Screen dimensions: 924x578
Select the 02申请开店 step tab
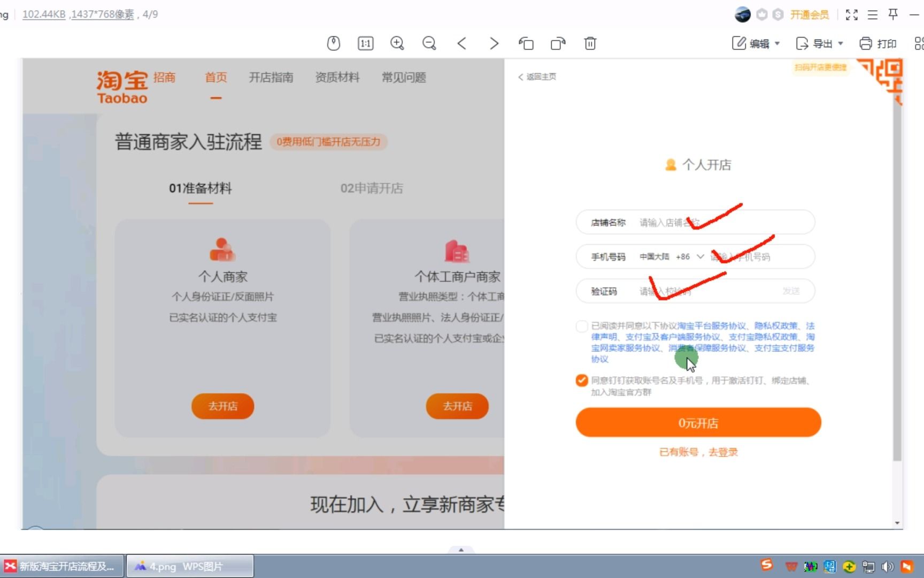pos(372,188)
